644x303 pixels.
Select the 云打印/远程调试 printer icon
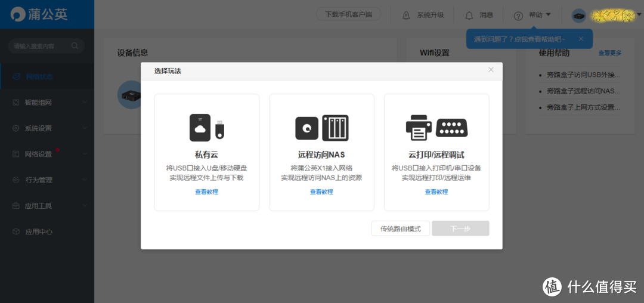(x=436, y=127)
